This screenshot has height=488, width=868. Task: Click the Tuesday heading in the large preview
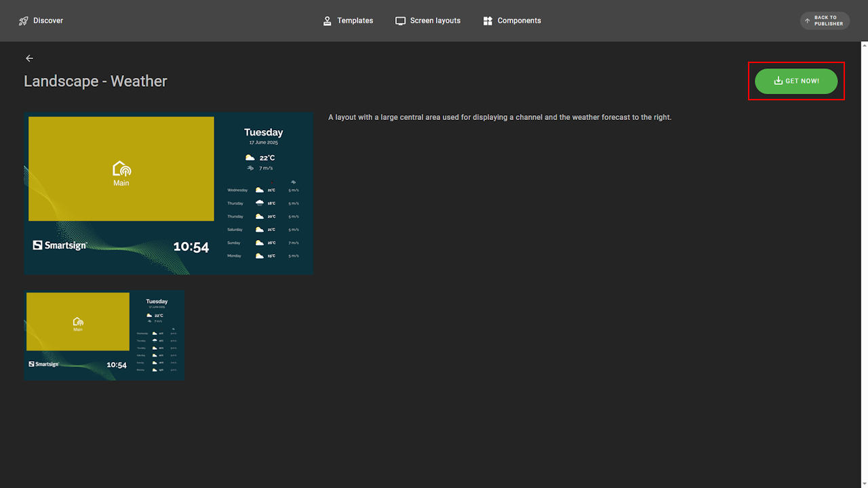click(263, 132)
